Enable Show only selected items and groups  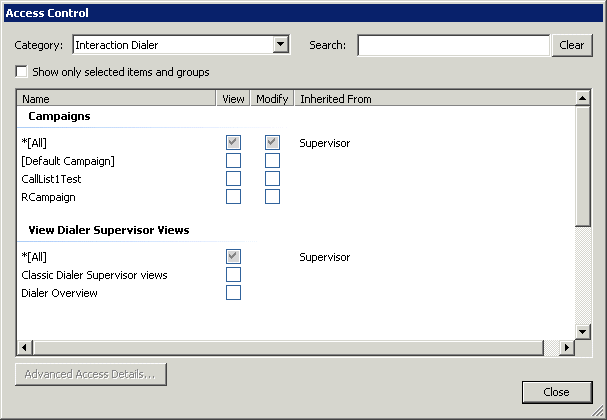[22, 72]
